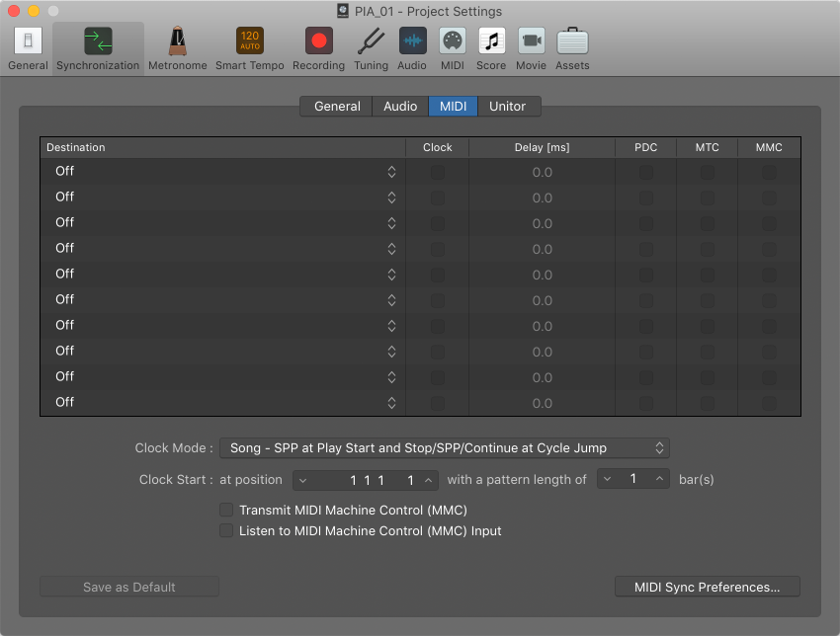Click the Clock Start position field 1 1 1 1
This screenshot has width=840, height=636.
(366, 480)
